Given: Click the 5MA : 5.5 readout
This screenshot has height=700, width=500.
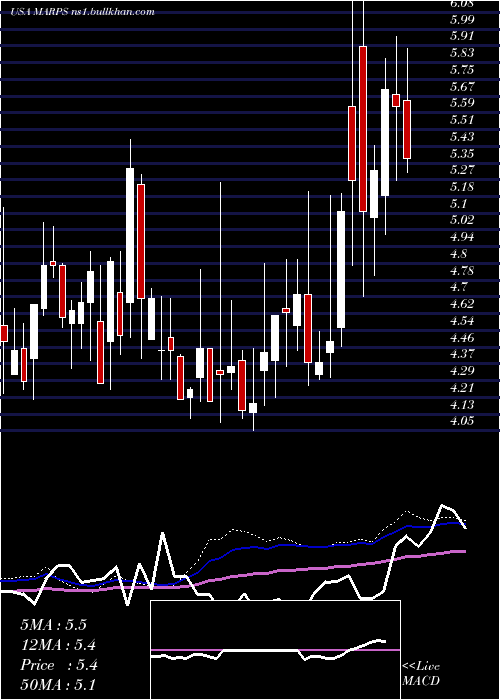Looking at the screenshot, I should [54, 625].
